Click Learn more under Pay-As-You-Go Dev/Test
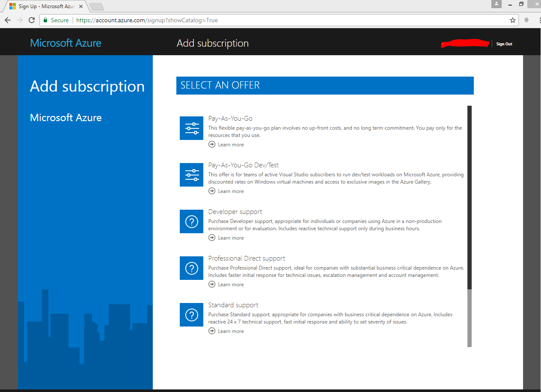Screen dimensions: 541x392 [x=231, y=191]
